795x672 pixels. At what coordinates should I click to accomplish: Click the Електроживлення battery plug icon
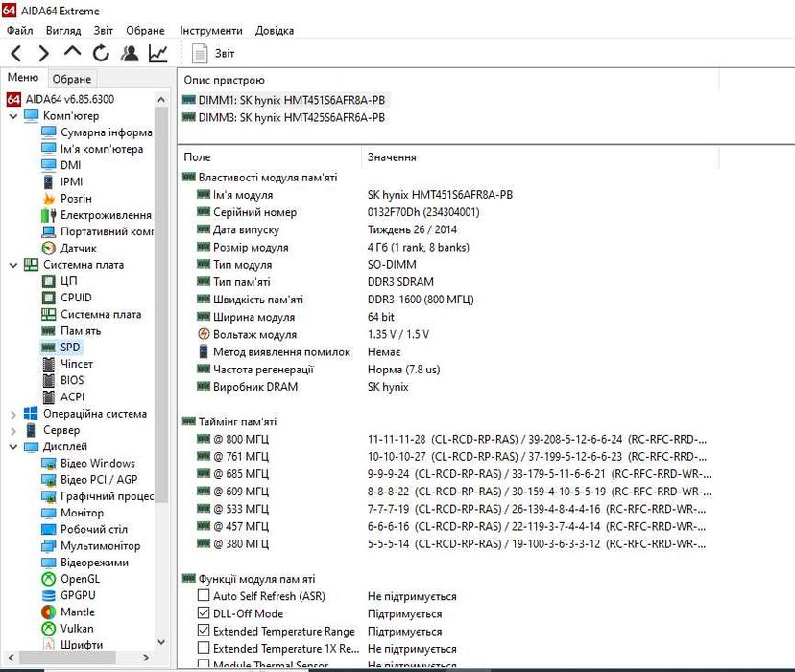(x=49, y=215)
